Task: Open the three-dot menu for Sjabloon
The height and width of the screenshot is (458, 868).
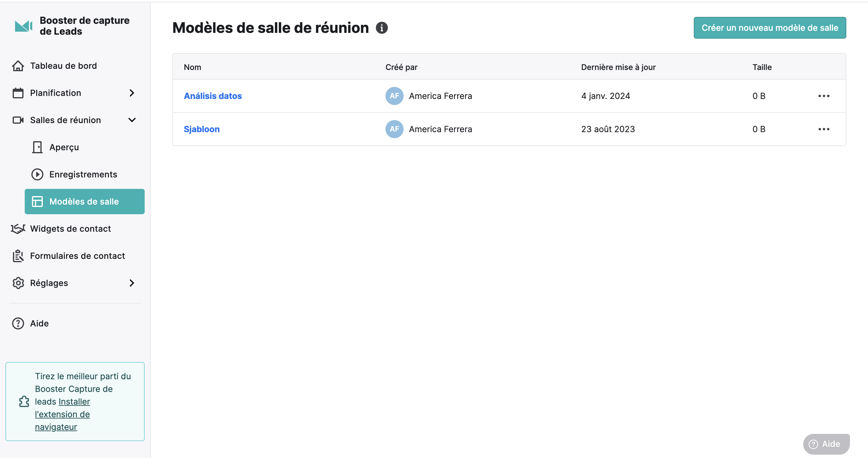Action: pyautogui.click(x=823, y=129)
